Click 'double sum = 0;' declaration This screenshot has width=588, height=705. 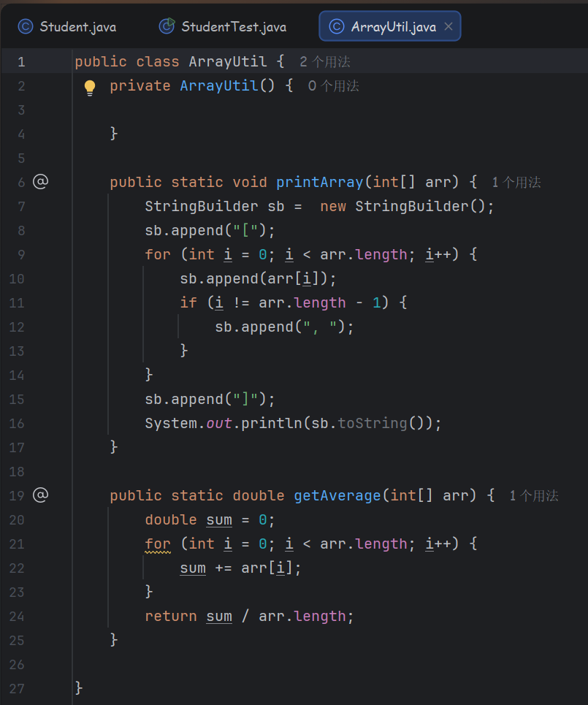210,519
